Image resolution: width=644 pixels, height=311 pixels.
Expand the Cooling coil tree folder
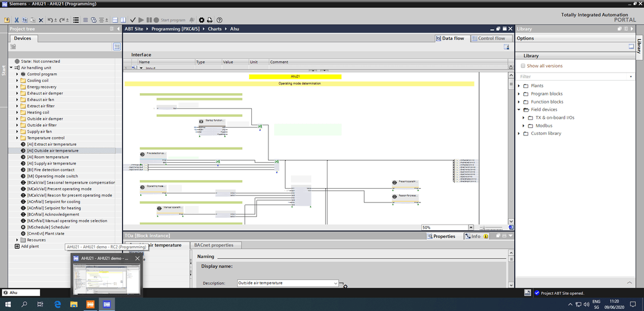coord(17,81)
